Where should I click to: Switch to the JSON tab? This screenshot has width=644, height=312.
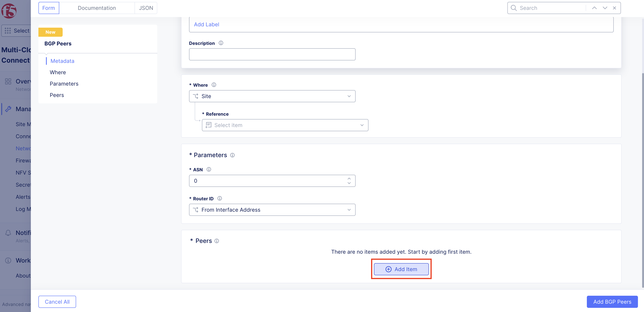146,8
